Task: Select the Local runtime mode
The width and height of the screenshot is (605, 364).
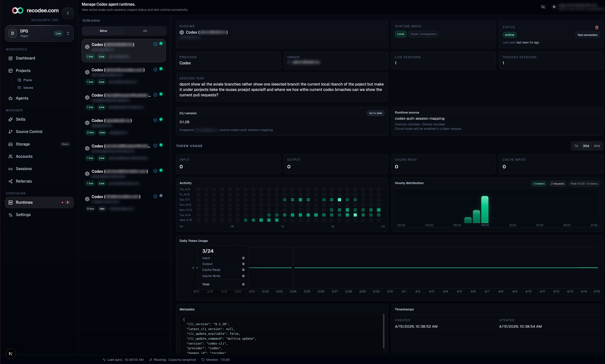Action: click(x=401, y=34)
